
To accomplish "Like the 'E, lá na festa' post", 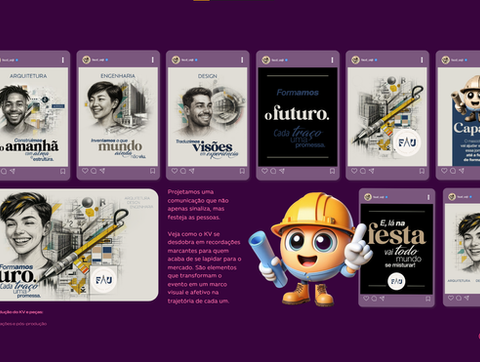I will (x=366, y=298).
